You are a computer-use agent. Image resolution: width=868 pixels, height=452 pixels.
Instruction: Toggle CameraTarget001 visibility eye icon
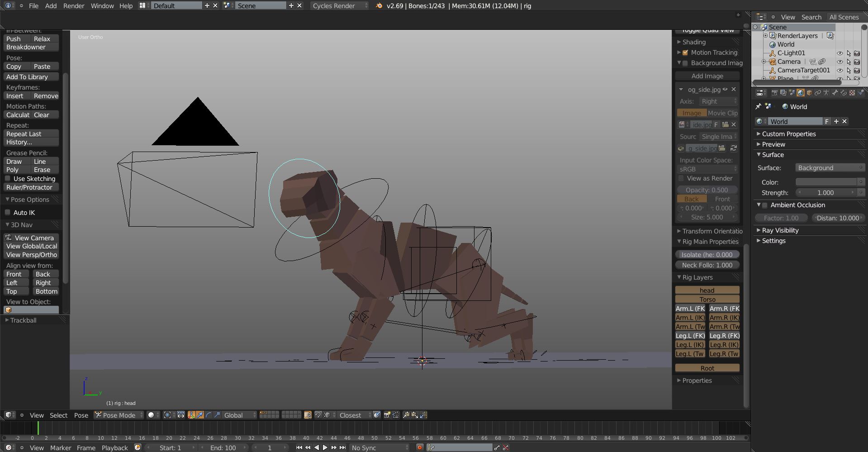point(840,70)
